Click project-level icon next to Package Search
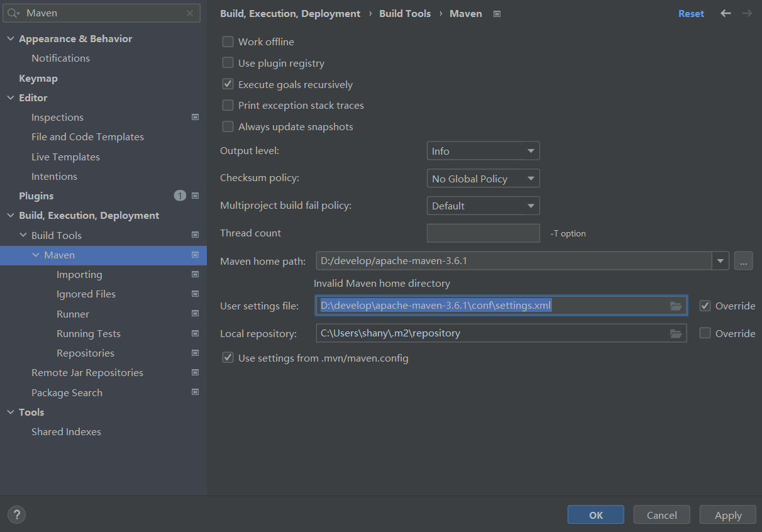Screen dimensions: 762x532 [x=195, y=392]
